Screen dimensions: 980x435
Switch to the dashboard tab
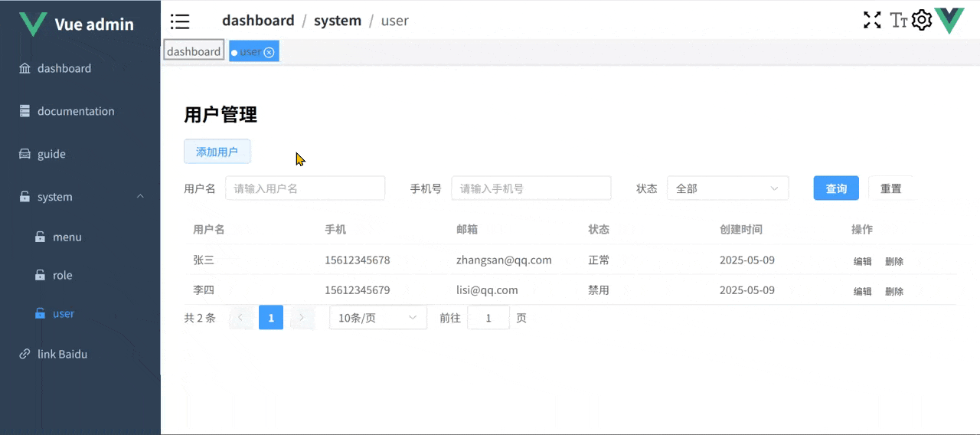tap(194, 51)
